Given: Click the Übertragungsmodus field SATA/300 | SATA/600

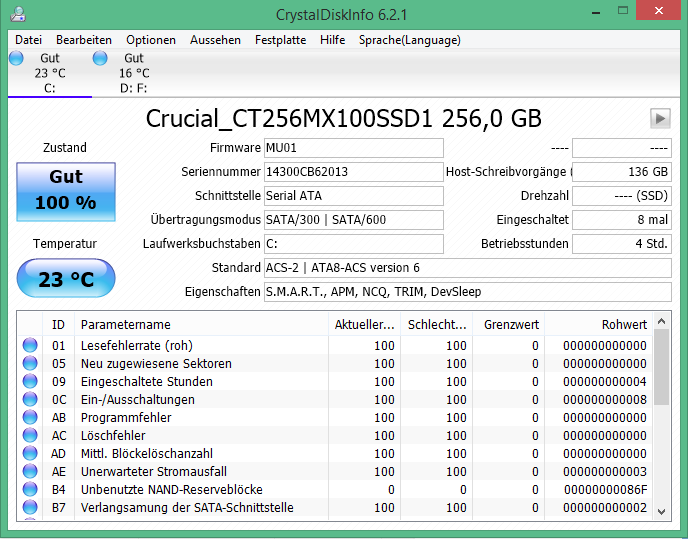Looking at the screenshot, I should point(354,219).
